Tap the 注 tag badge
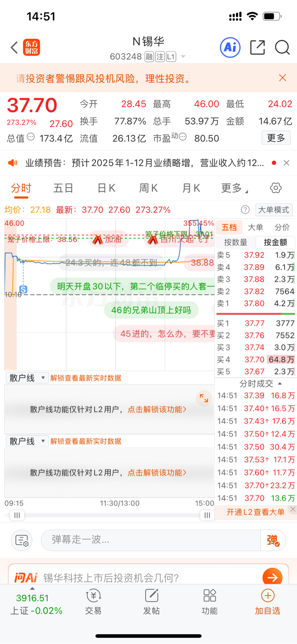Image resolution: width=297 pixels, height=644 pixels. coord(160,57)
